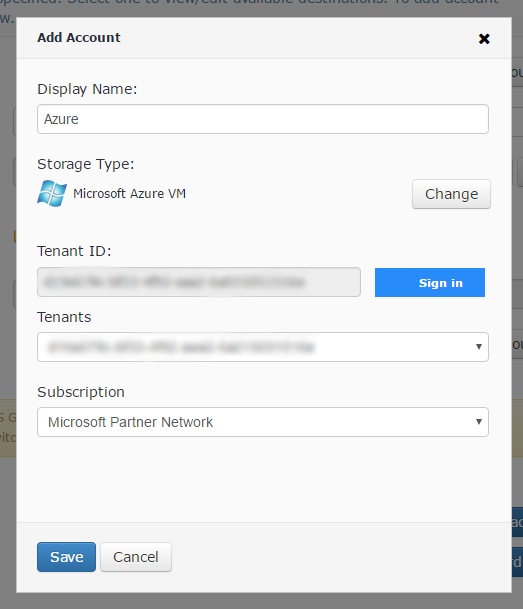Close the Add Account dialog with X
Image resolution: width=523 pixels, height=609 pixels.
(484, 38)
